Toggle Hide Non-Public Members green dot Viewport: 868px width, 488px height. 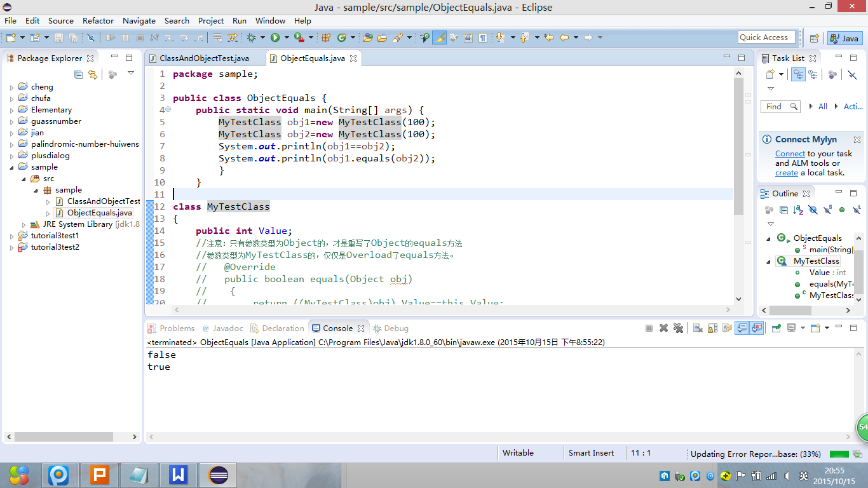point(842,210)
